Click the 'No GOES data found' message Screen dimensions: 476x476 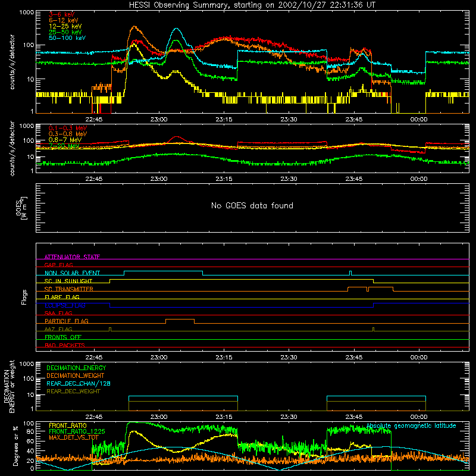[x=252, y=205]
